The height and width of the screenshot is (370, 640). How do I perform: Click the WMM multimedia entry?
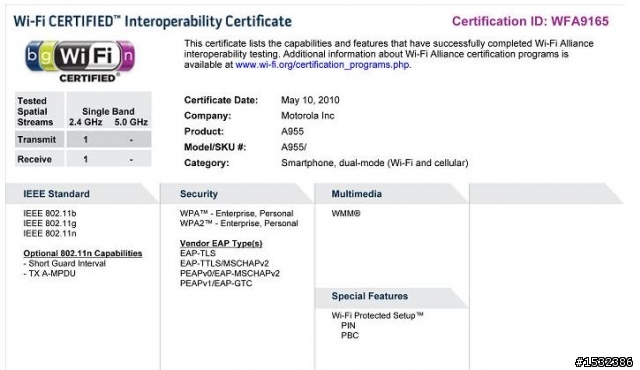(346, 213)
